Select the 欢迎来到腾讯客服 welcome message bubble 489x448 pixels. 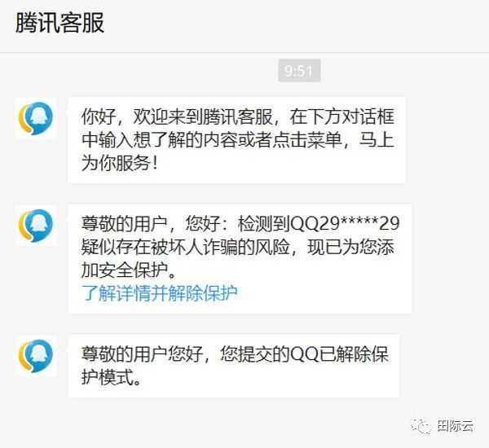coord(236,140)
